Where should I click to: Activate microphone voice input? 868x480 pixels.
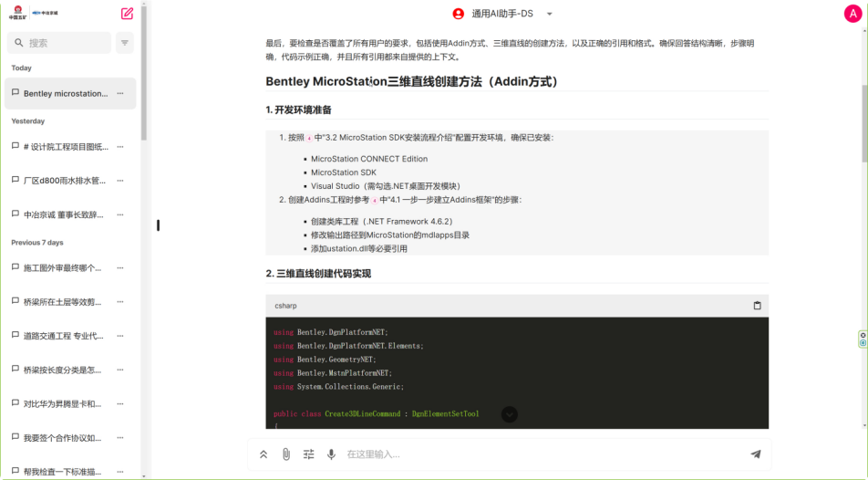click(331, 454)
